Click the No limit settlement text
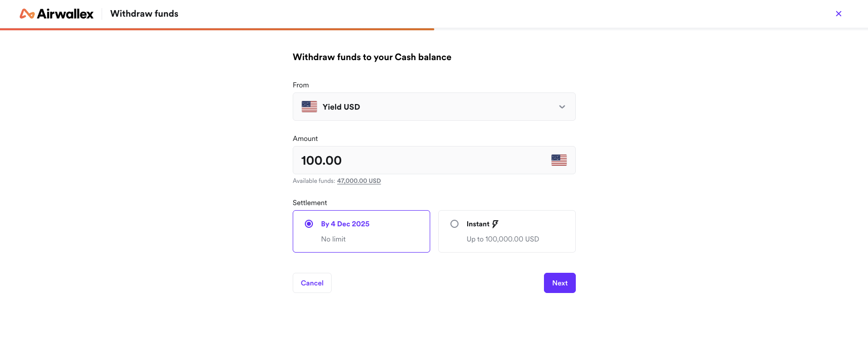 pos(333,239)
